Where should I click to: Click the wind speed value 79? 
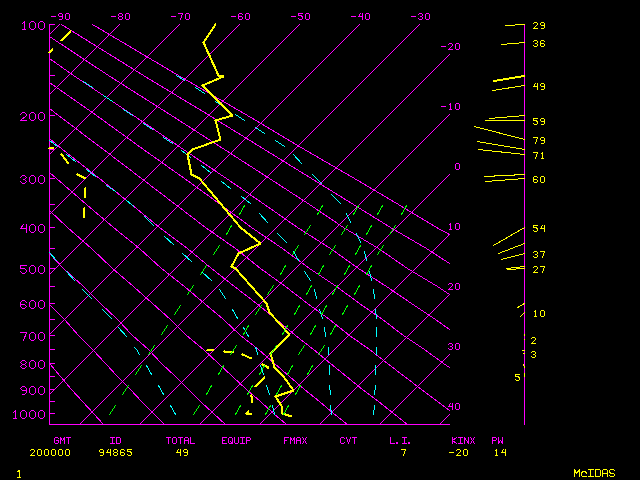[x=539, y=141]
